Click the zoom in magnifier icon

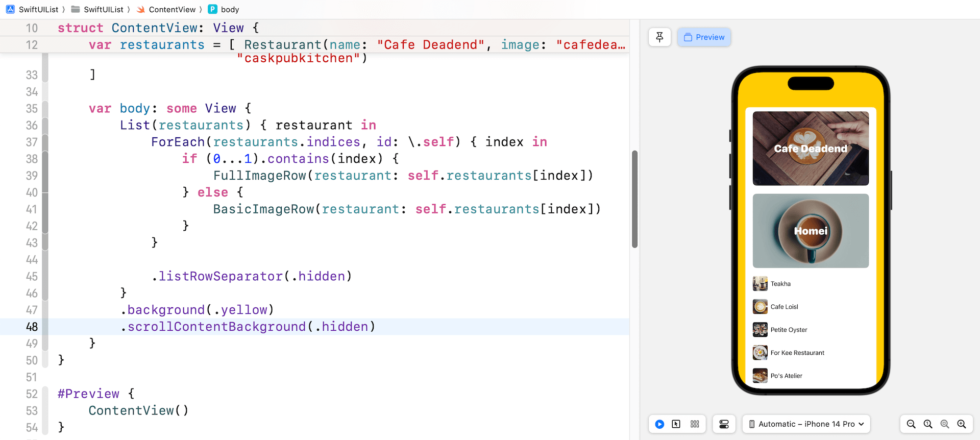(x=962, y=424)
